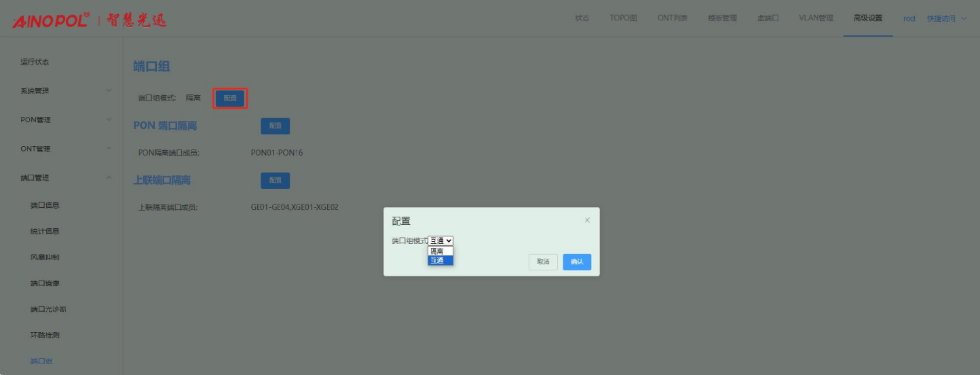Screen dimensions: 980x375
Task: Open the VLAN管理 tab
Action: click(x=816, y=18)
